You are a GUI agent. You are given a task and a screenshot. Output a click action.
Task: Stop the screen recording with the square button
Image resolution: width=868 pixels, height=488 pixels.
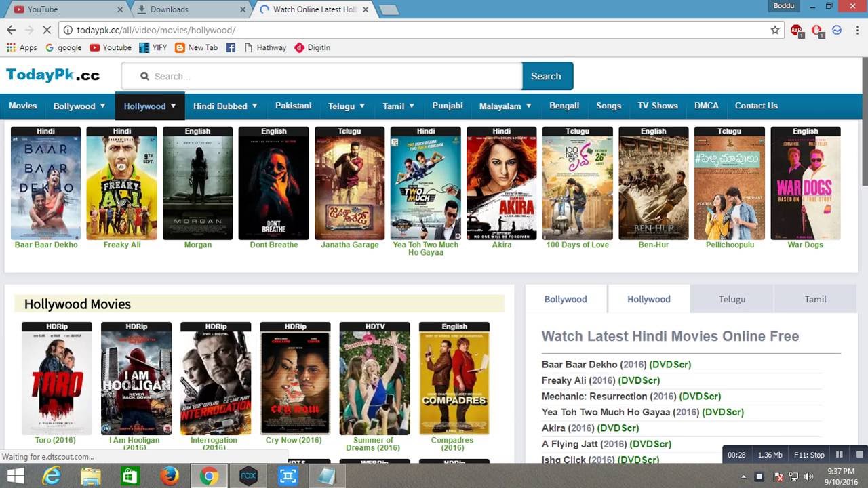click(859, 455)
